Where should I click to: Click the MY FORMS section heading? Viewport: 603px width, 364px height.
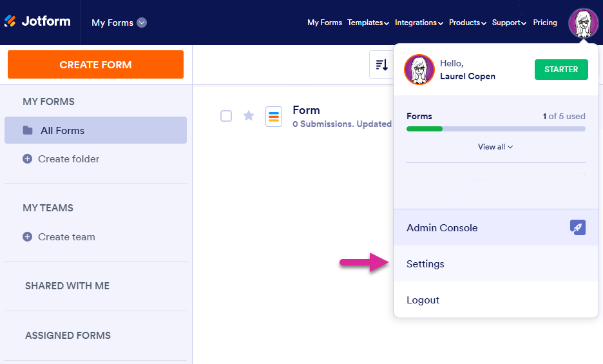point(48,102)
